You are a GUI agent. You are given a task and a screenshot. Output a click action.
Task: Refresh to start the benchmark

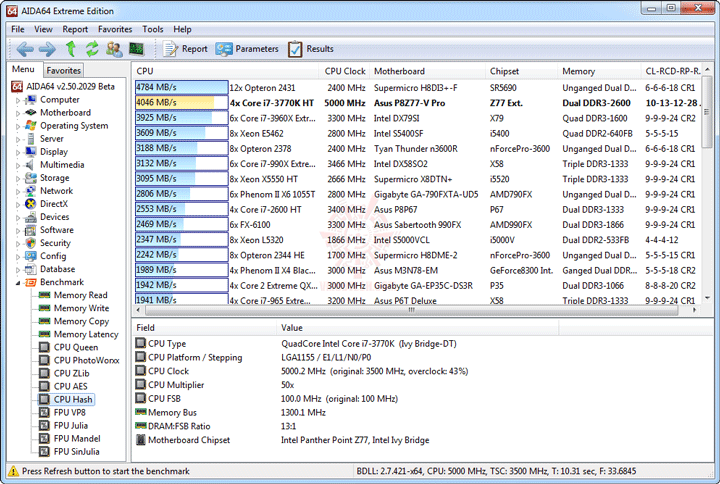pos(92,48)
